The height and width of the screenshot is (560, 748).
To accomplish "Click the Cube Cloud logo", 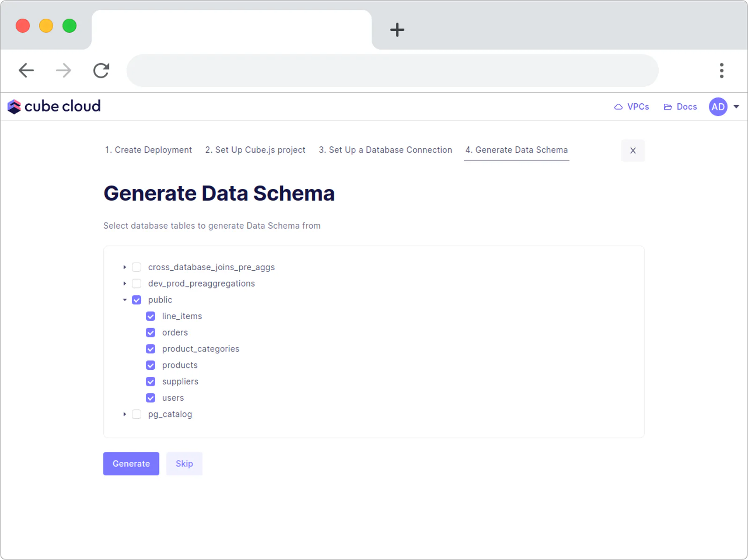I will coord(54,107).
